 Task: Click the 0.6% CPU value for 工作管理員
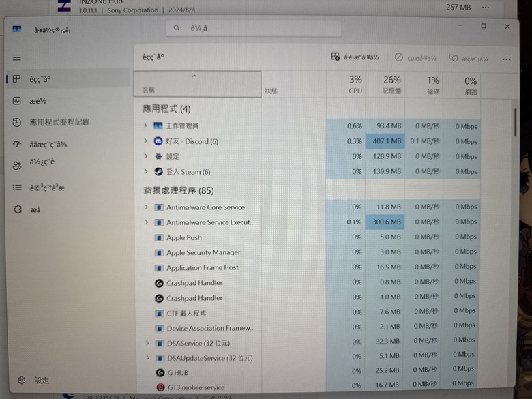click(x=355, y=126)
